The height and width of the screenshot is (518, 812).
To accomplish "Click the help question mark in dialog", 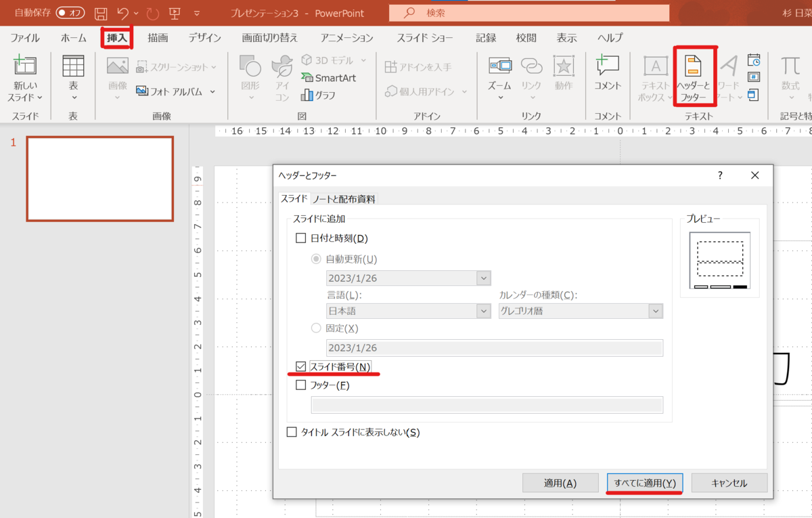I will tap(720, 175).
